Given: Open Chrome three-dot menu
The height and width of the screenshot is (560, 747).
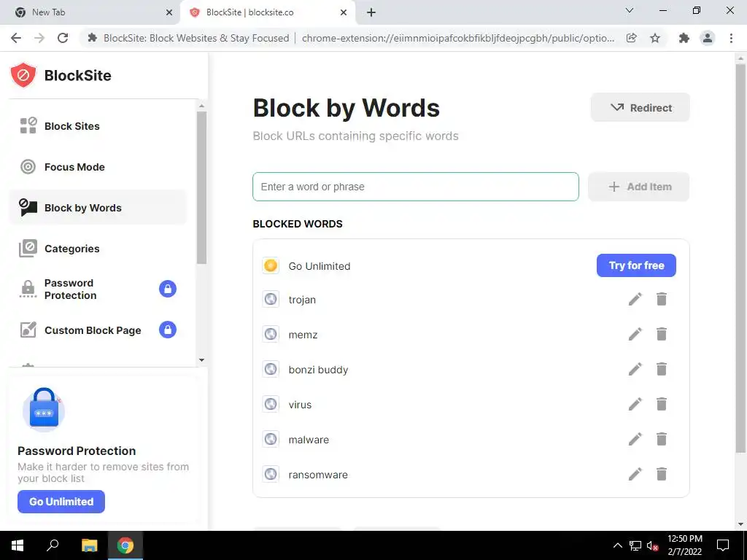Looking at the screenshot, I should click(731, 38).
